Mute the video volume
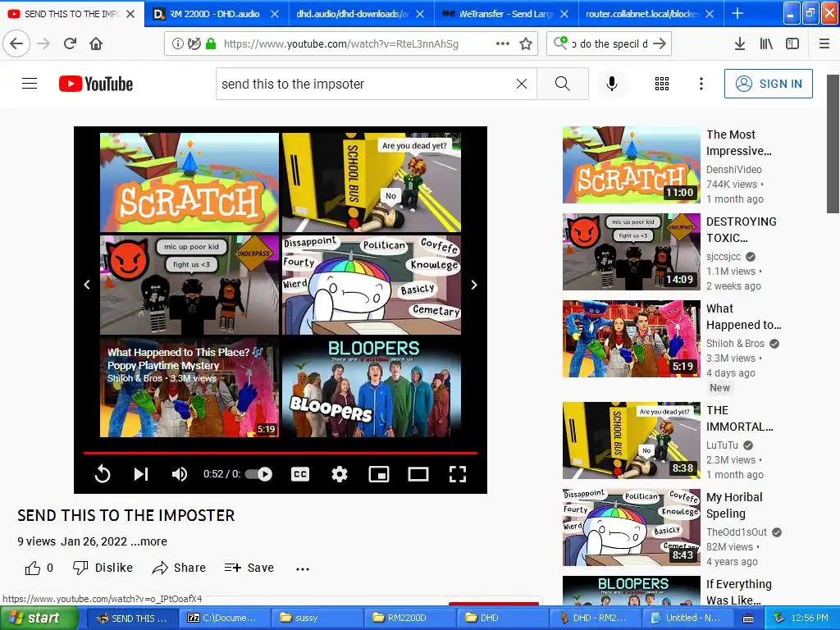840x630 pixels. (x=179, y=474)
